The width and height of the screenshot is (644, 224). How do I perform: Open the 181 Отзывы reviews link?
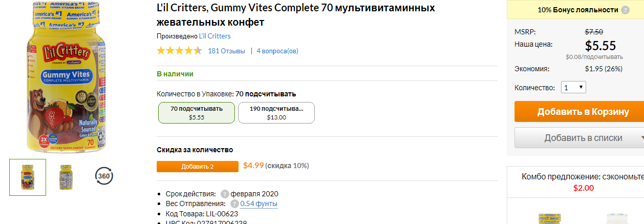(x=226, y=51)
